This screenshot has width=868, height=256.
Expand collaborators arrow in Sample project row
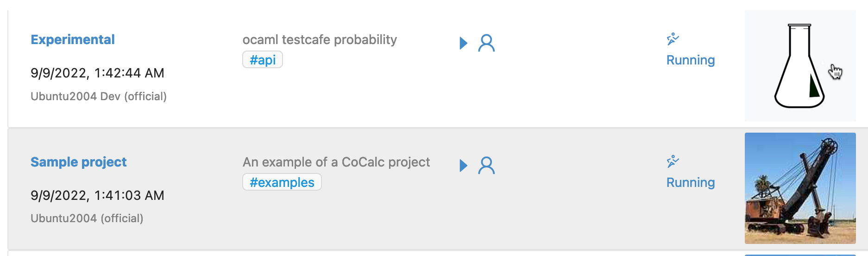point(463,166)
